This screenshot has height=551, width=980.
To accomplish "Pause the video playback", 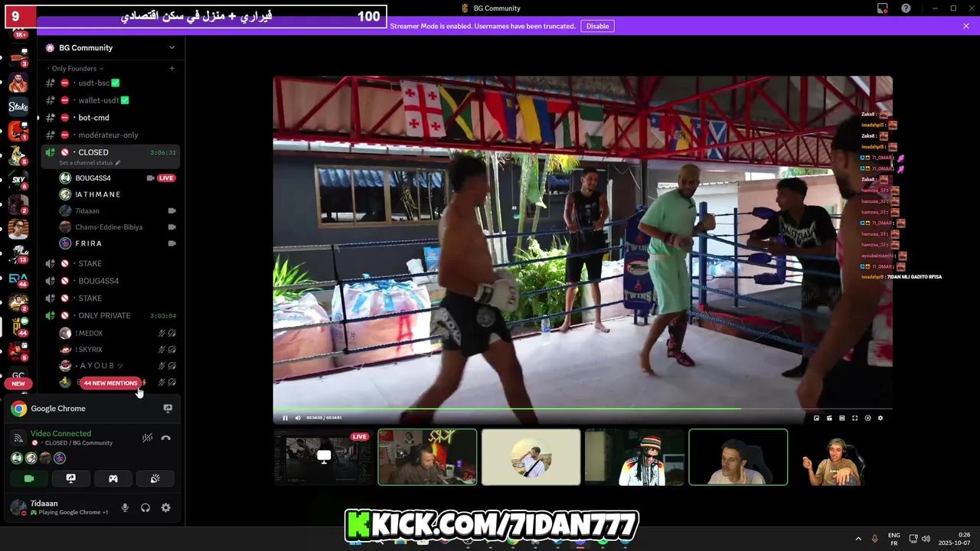I will point(285,418).
